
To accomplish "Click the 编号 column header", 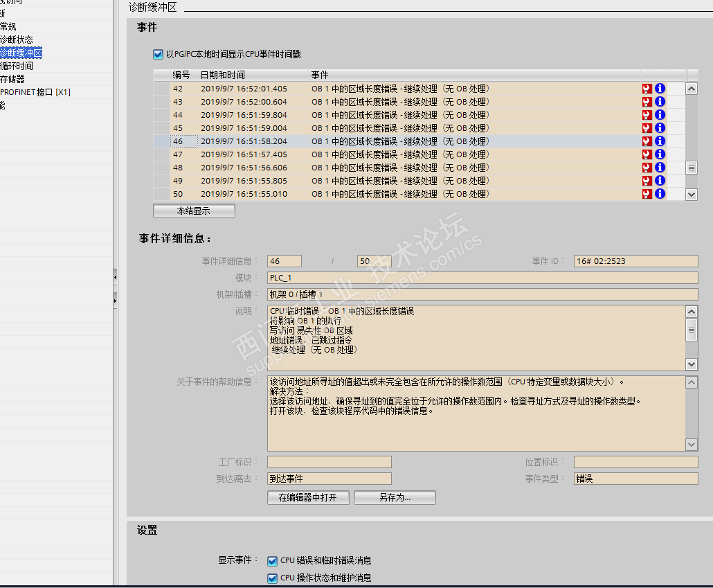I will point(183,75).
